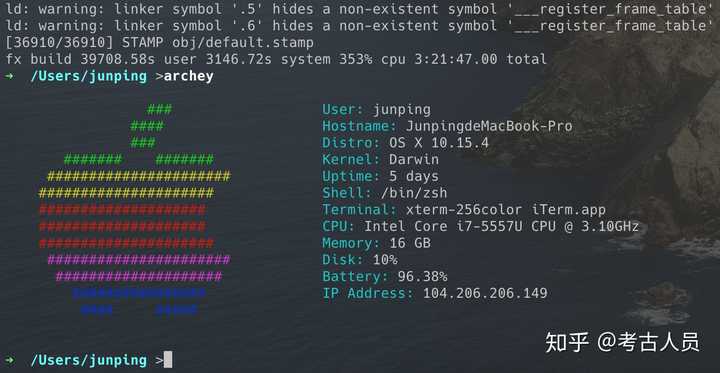Click the 'User: junping' line
Image resolution: width=720 pixels, height=373 pixels.
(377, 110)
